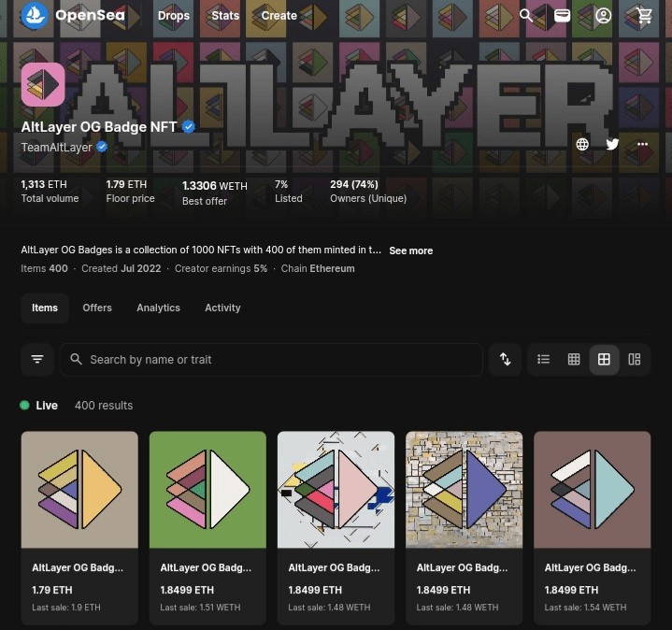Viewport: 672px width, 630px height.
Task: Click the Chain Ethereum label
Action: [x=318, y=268]
